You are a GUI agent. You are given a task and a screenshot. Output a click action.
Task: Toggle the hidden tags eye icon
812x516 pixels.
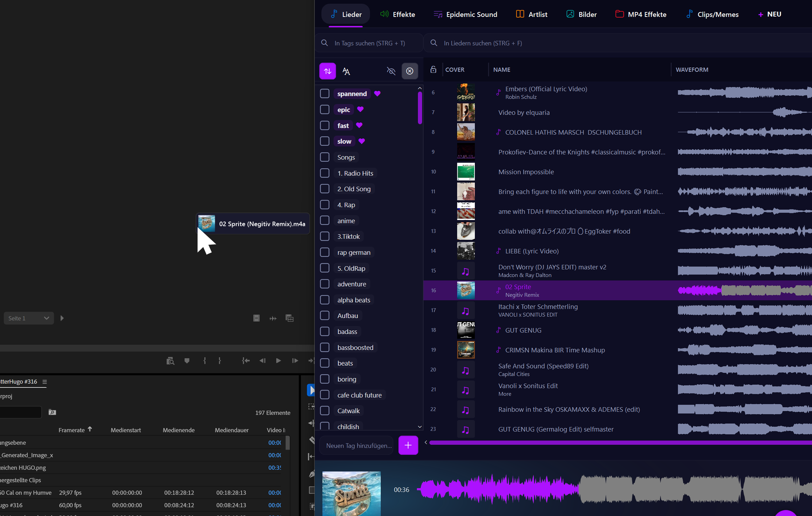coord(391,71)
